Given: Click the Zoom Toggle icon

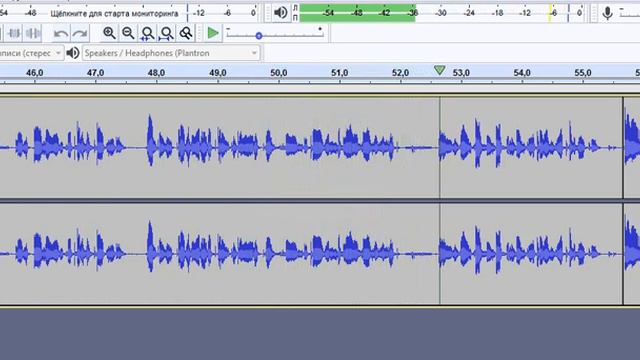Looking at the screenshot, I should [186, 33].
